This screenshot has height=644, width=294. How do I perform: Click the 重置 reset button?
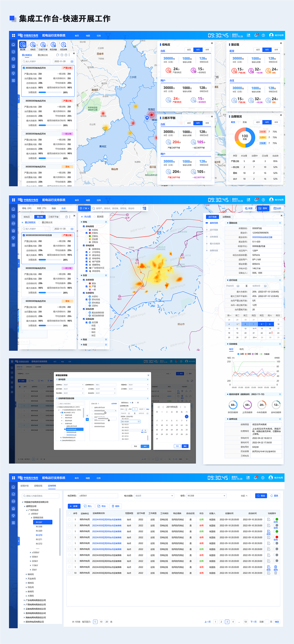point(274,496)
